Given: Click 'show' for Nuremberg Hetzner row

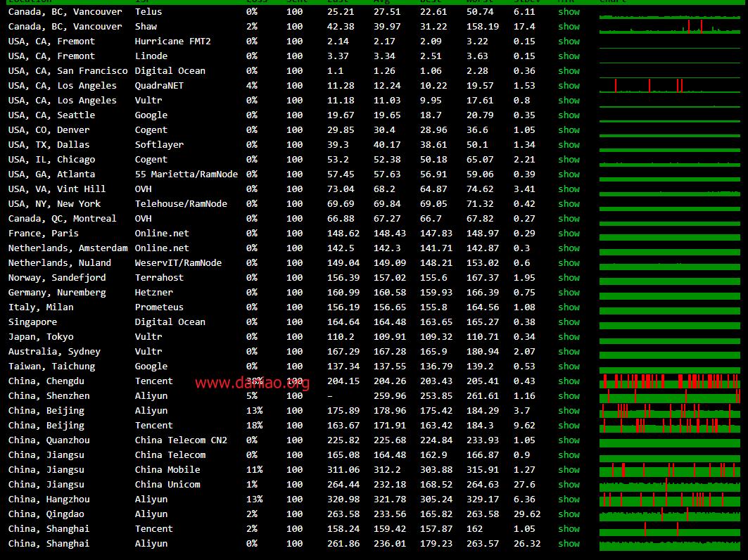Looking at the screenshot, I should pyautogui.click(x=569, y=293).
